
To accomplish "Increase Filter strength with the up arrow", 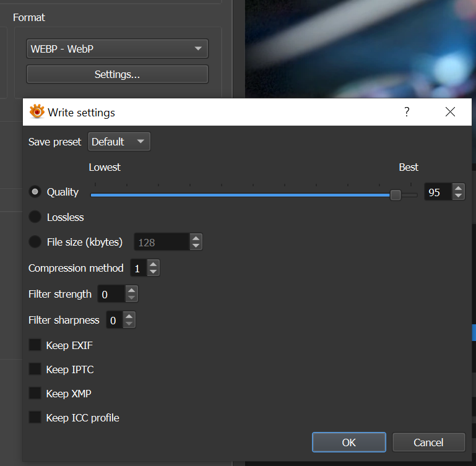I will coord(131,290).
